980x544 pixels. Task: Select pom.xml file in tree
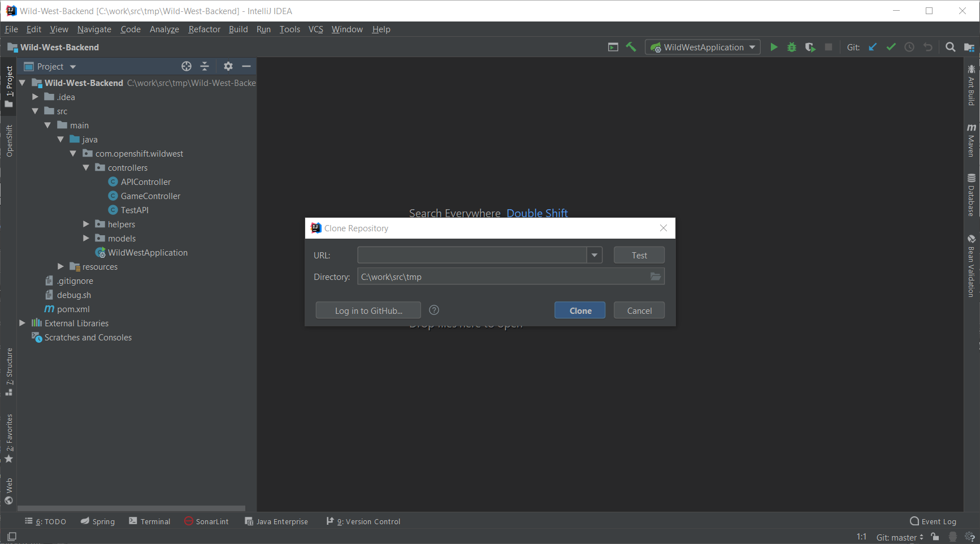click(x=73, y=309)
